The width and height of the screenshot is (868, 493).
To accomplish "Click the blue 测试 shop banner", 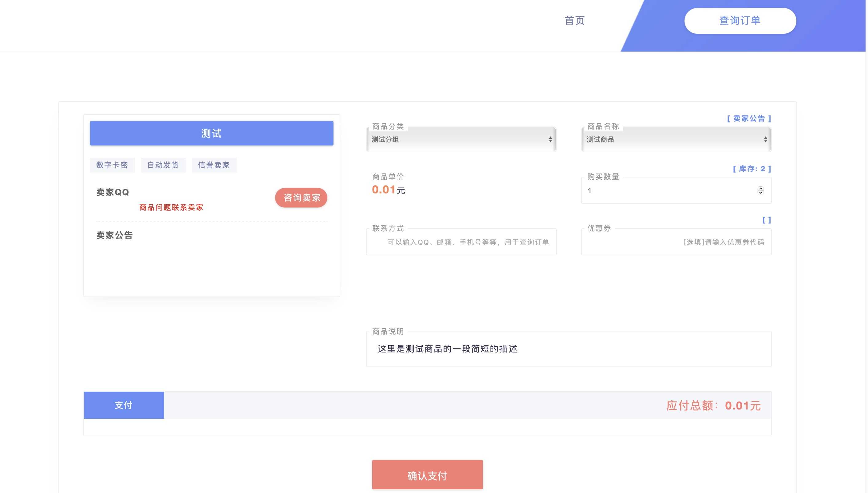I will [x=211, y=133].
